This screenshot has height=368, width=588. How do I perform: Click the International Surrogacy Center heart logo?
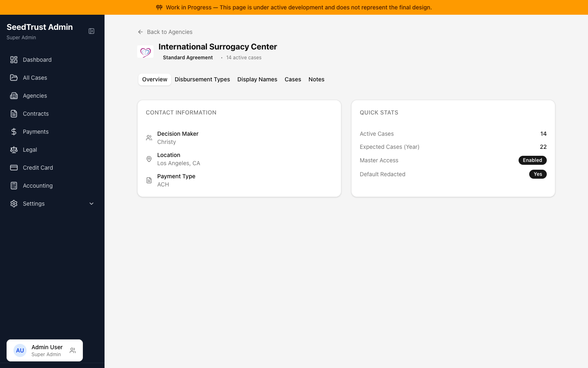coord(145,52)
